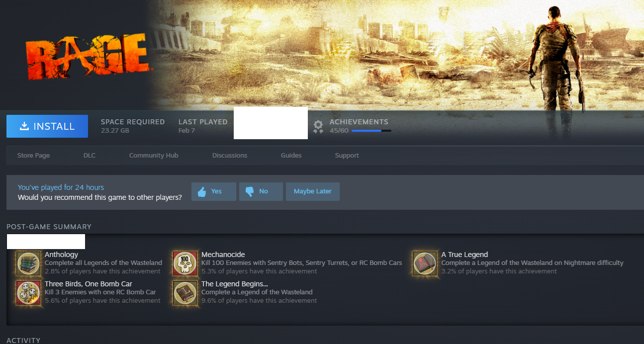Select Three Birds, One Bomb Car title
Screen dimensions: 644x344
point(89,284)
